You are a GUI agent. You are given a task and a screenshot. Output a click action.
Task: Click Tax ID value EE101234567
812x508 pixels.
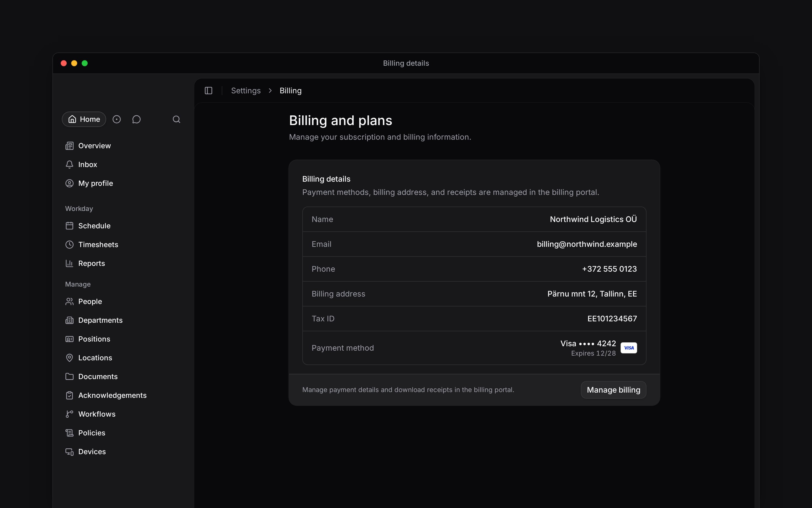click(612, 319)
